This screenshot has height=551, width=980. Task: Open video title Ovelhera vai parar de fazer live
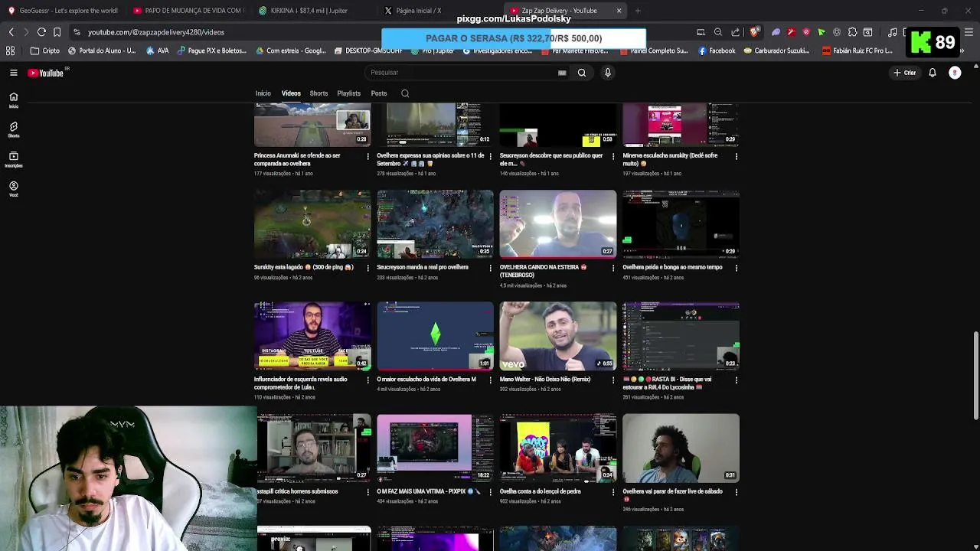tap(672, 495)
